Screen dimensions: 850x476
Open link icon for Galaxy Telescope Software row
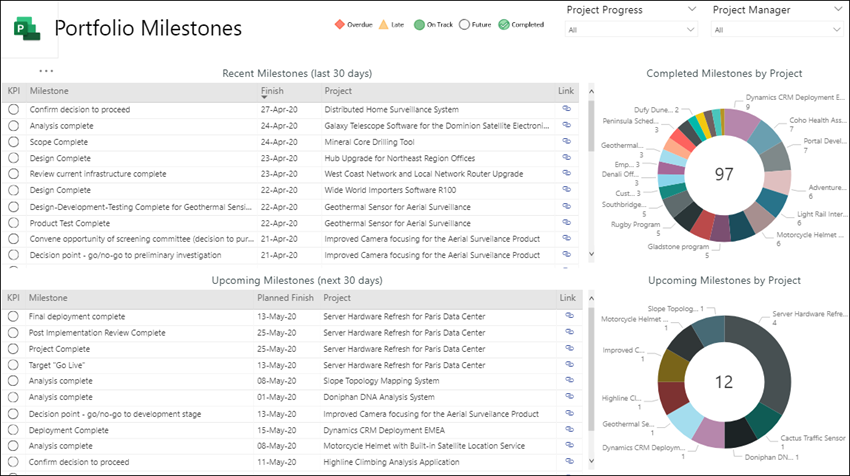click(x=566, y=125)
